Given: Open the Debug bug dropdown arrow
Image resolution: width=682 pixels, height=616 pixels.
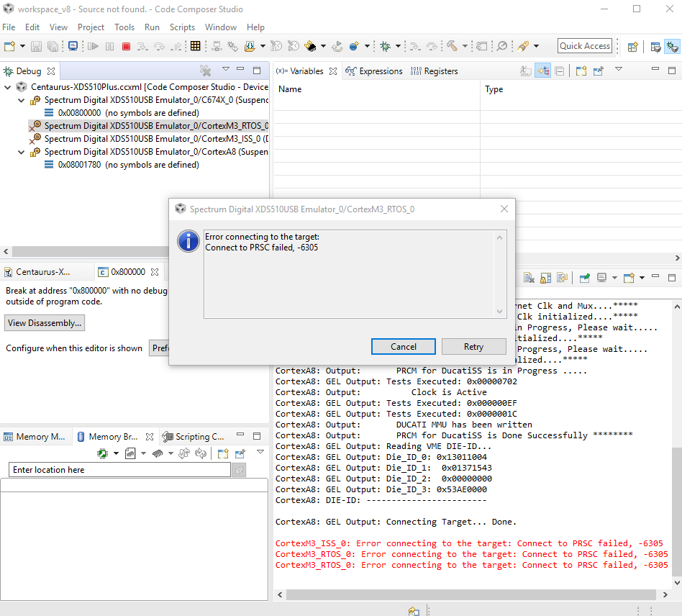Looking at the screenshot, I should pyautogui.click(x=398, y=46).
